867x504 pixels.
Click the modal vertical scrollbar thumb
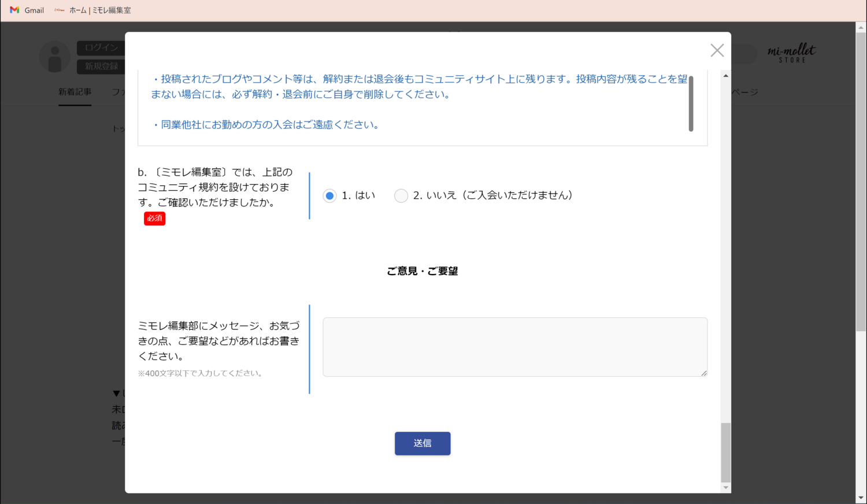[726, 452]
